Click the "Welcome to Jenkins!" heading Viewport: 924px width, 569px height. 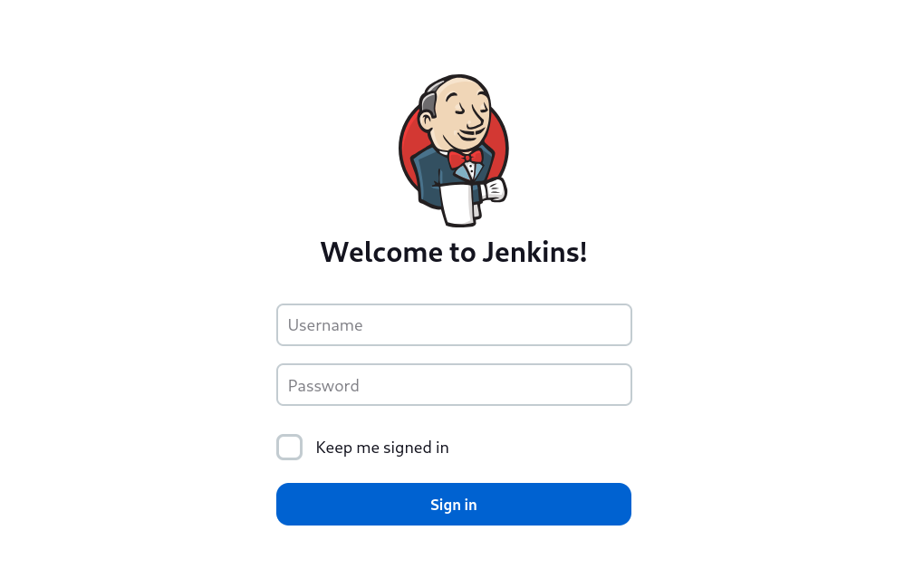click(x=454, y=253)
